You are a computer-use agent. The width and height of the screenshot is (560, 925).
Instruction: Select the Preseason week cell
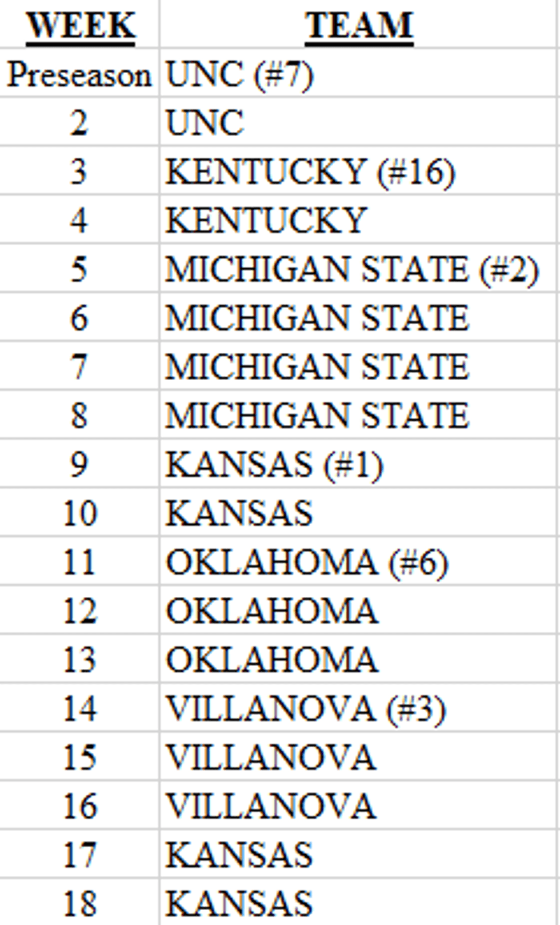click(79, 75)
